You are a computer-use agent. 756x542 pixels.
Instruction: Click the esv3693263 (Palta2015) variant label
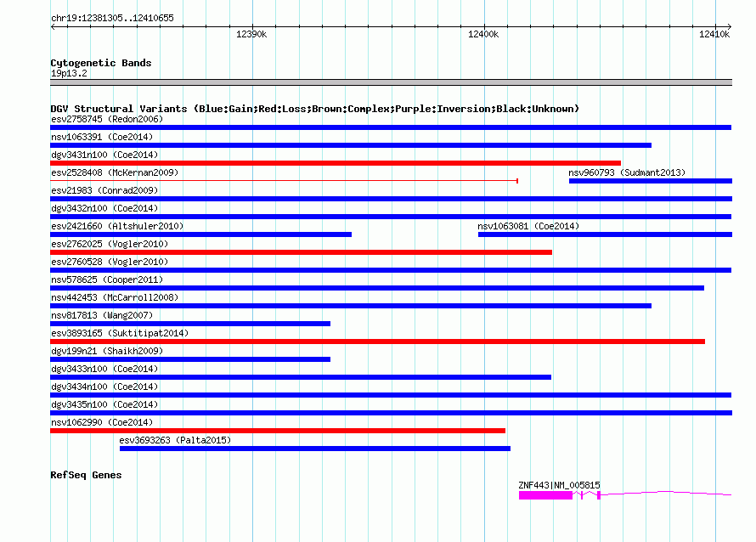point(175,440)
